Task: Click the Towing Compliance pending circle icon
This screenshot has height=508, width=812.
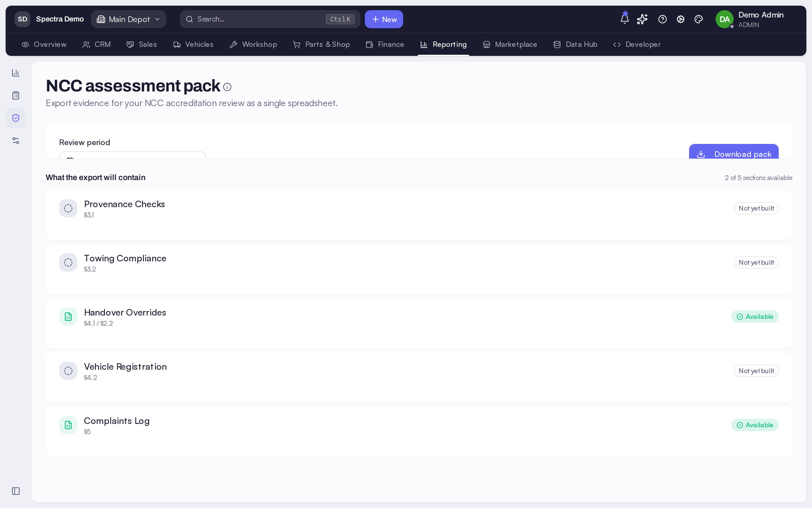Action: [x=68, y=262]
